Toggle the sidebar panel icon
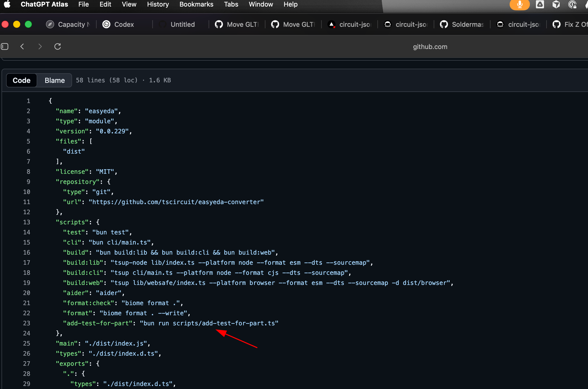This screenshot has width=588, height=389. click(x=5, y=46)
